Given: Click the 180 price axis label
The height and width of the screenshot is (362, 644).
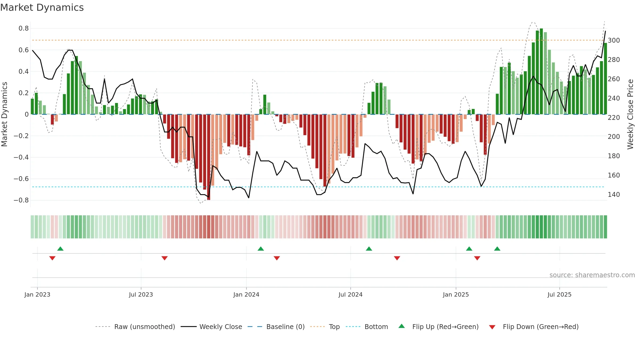Looking at the screenshot, I should point(614,156).
